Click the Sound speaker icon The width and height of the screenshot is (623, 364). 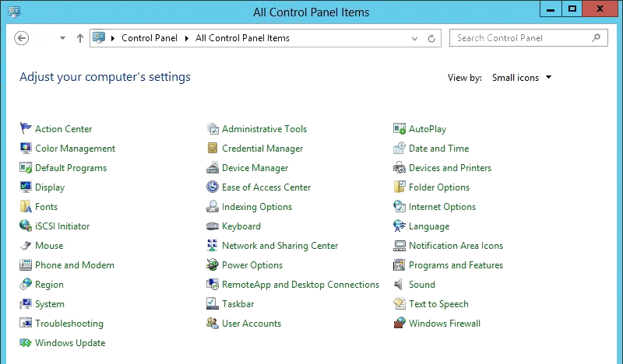coord(399,285)
